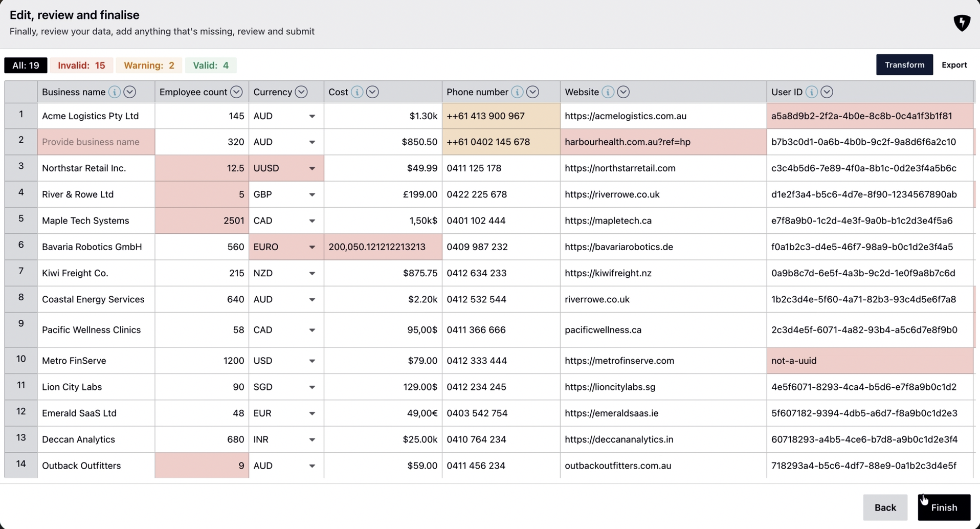Click the Business name column info icon
Viewport: 980px width, 529px height.
point(114,92)
